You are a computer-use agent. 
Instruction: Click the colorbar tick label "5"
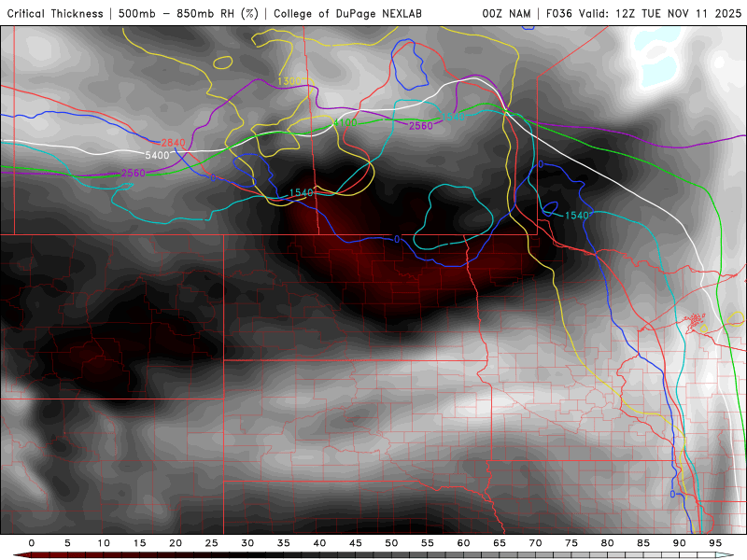pyautogui.click(x=67, y=543)
